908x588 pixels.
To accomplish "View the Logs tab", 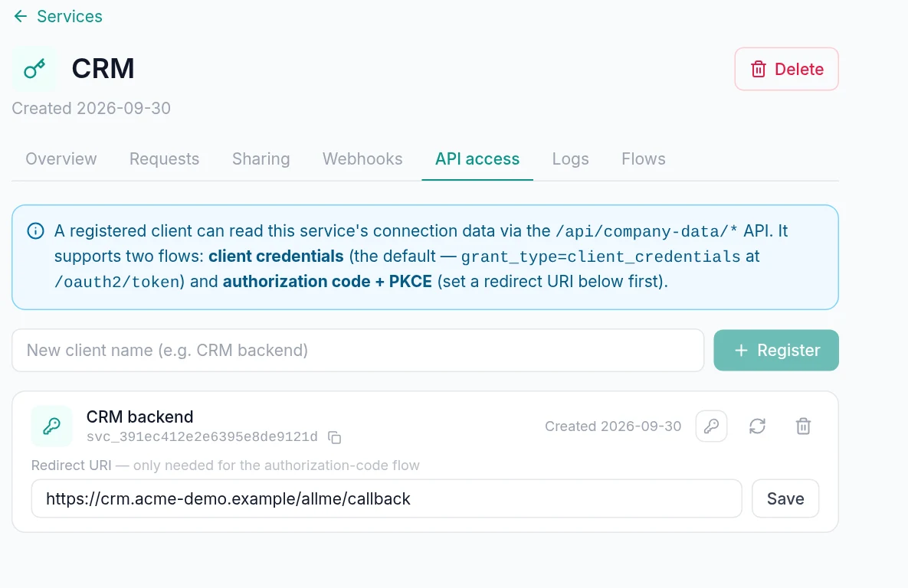I will pos(570,158).
